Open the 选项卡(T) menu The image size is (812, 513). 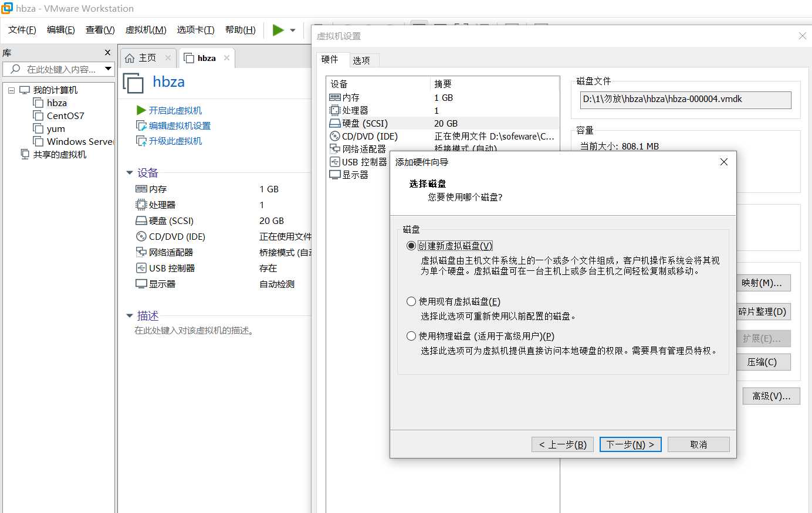pos(196,30)
